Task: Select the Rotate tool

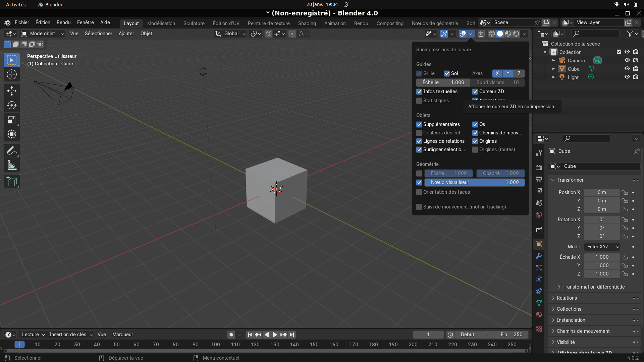Action: [x=12, y=105]
